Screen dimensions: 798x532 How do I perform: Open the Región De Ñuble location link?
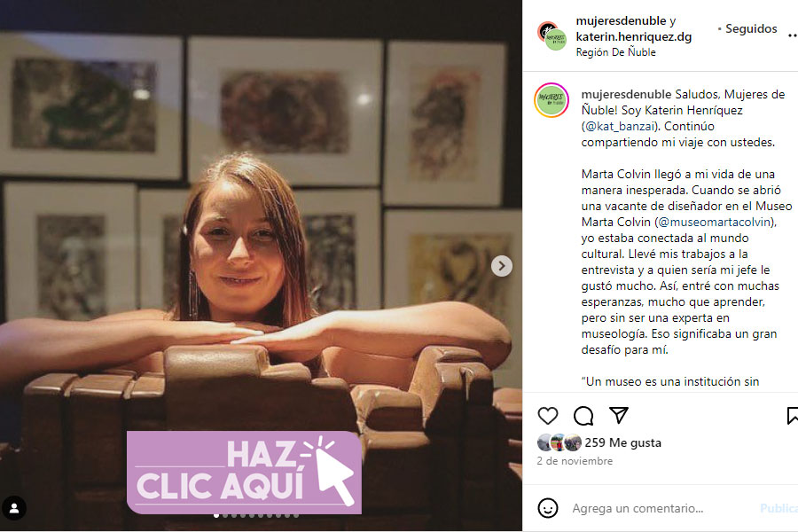pos(616,52)
